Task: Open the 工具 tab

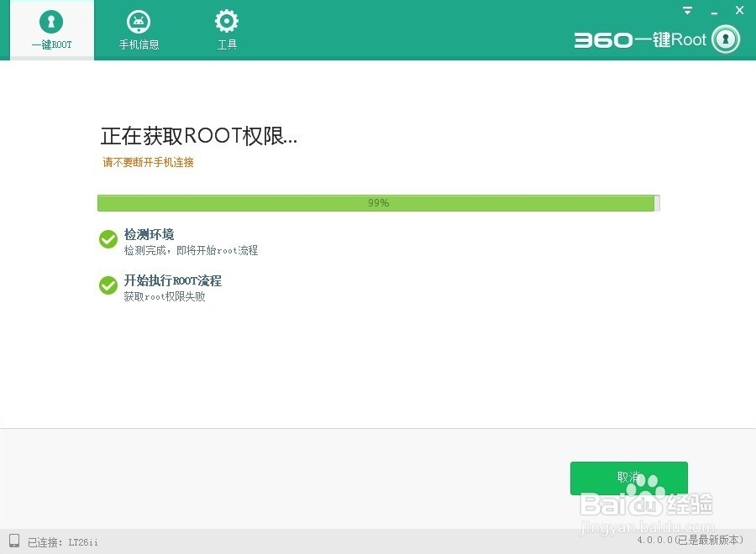Action: [x=227, y=30]
